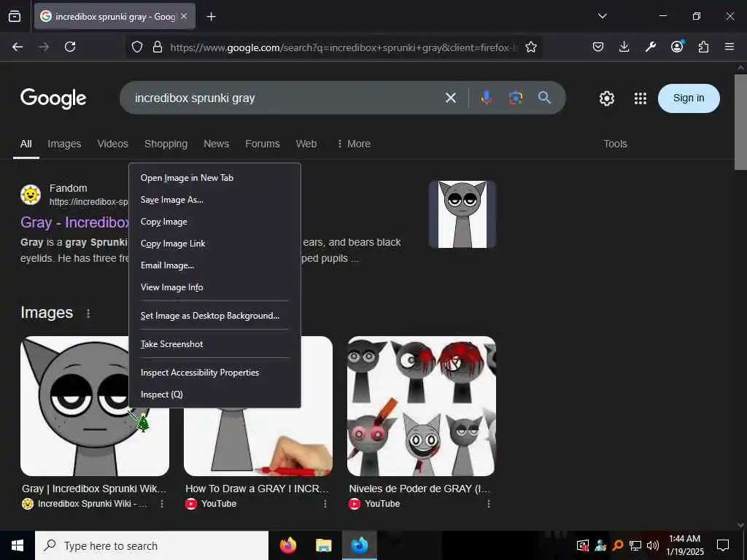
Task: Click the page vertical scrollbar thumb
Action: pyautogui.click(x=740, y=122)
